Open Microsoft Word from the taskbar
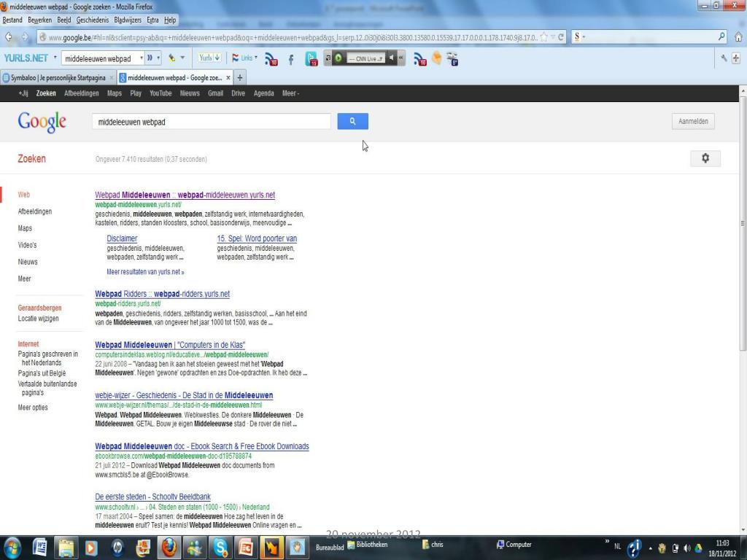Image resolution: width=747 pixels, height=560 pixels. 39,548
